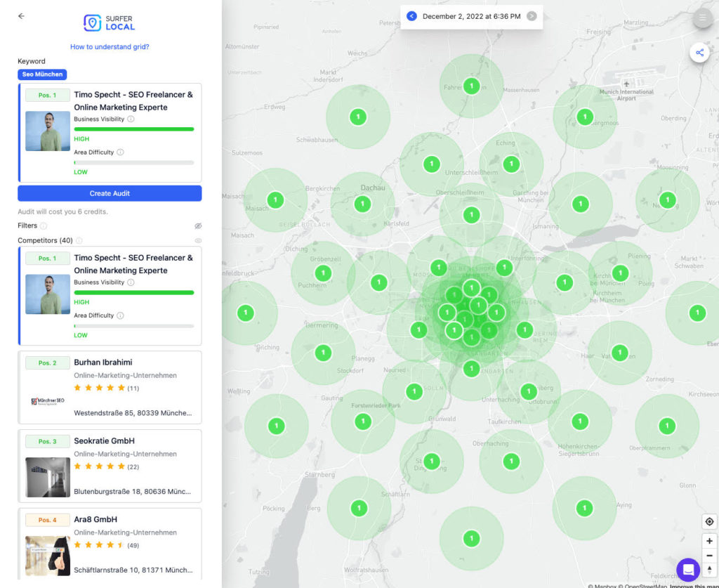Select the Ara8 GmbH competitor card
The image size is (719, 588).
(x=110, y=544)
